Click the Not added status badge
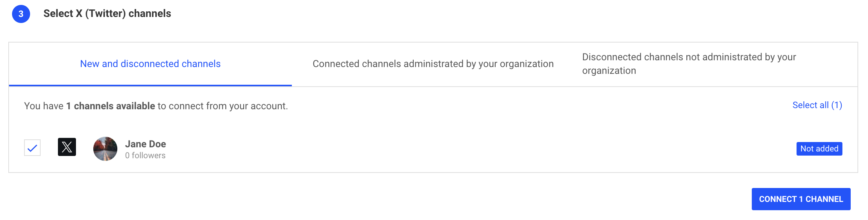This screenshot has height=220, width=868. click(819, 149)
